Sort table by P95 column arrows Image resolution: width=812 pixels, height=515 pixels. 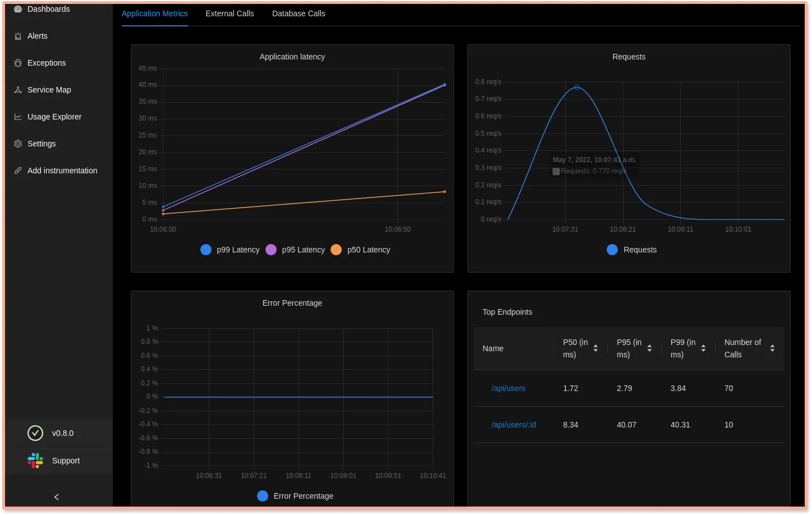pyautogui.click(x=650, y=348)
